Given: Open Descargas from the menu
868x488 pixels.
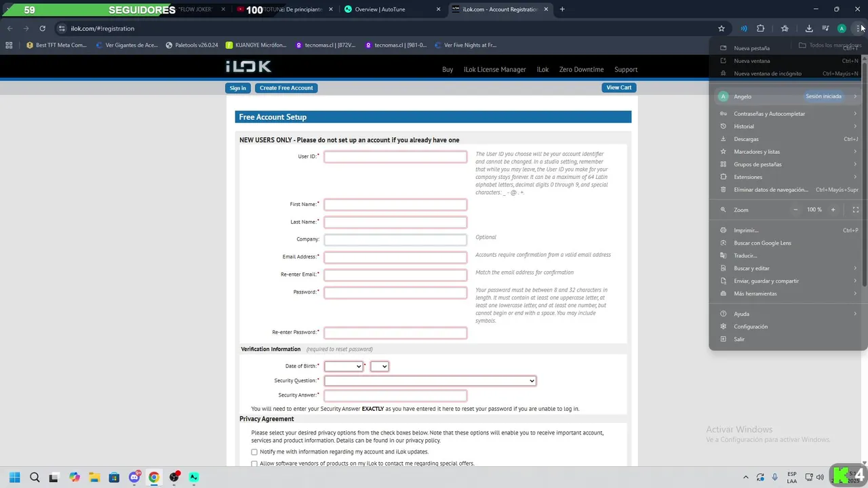Looking at the screenshot, I should click(x=788, y=139).
